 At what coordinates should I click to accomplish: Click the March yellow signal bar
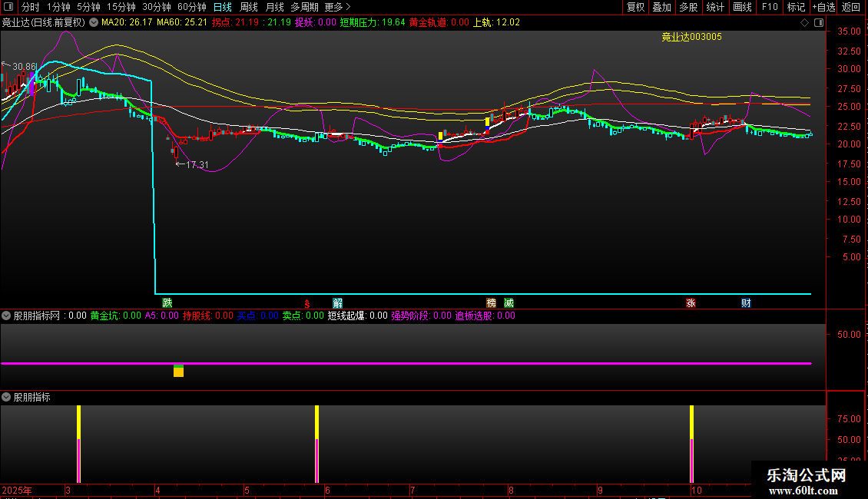(78, 444)
